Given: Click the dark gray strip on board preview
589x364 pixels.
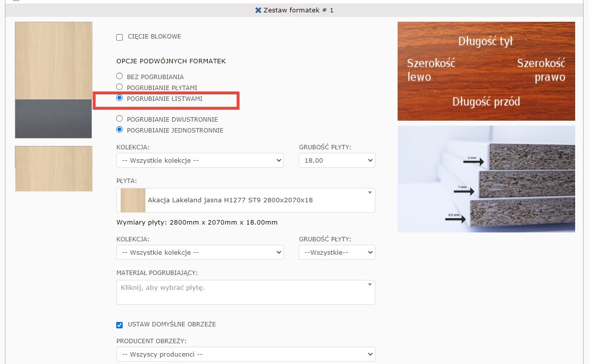Looking at the screenshot, I should point(53,119).
